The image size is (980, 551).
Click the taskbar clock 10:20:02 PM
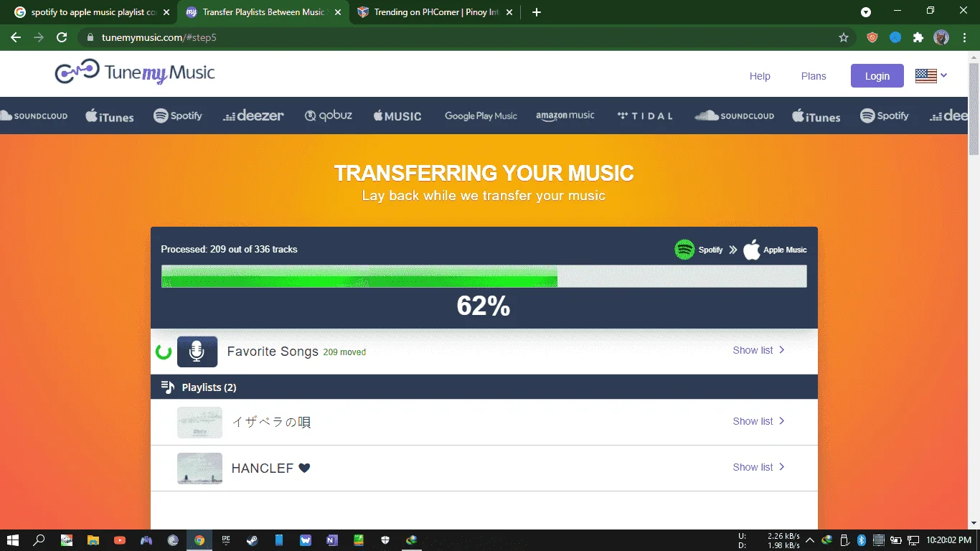click(948, 540)
